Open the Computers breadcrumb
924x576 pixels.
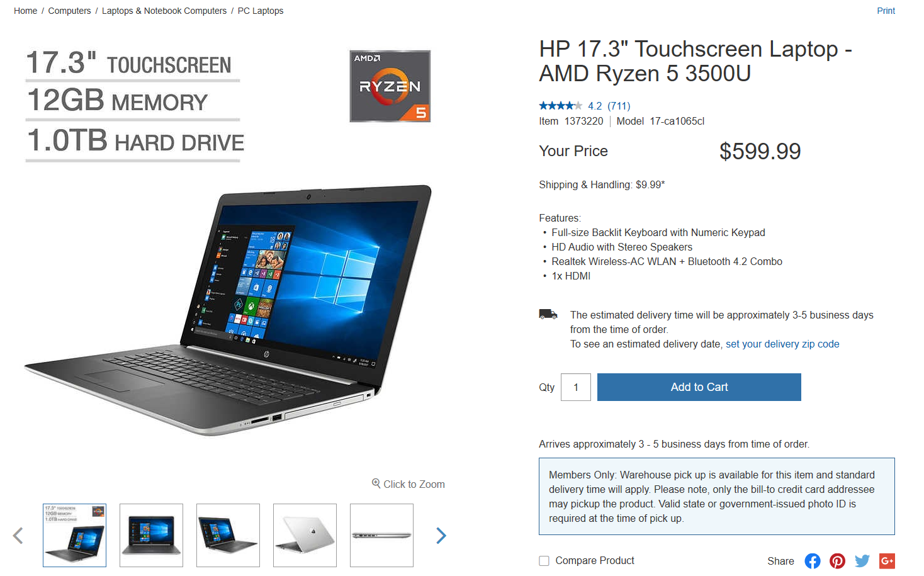click(69, 11)
